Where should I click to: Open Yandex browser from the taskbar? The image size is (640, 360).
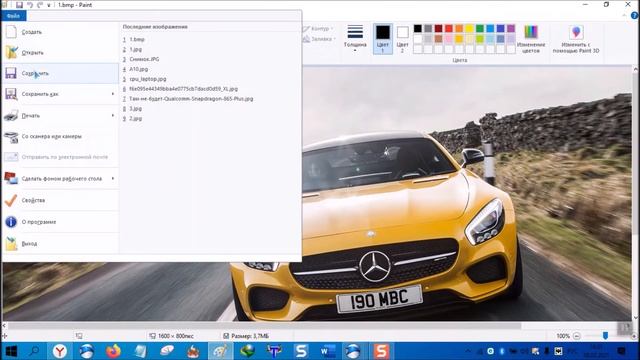tap(60, 351)
